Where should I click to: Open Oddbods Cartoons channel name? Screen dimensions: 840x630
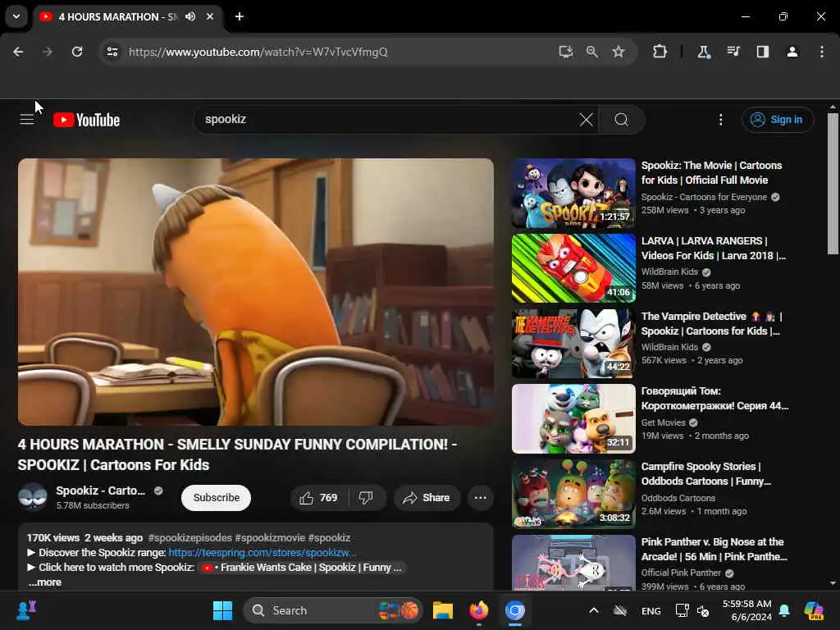coord(678,498)
